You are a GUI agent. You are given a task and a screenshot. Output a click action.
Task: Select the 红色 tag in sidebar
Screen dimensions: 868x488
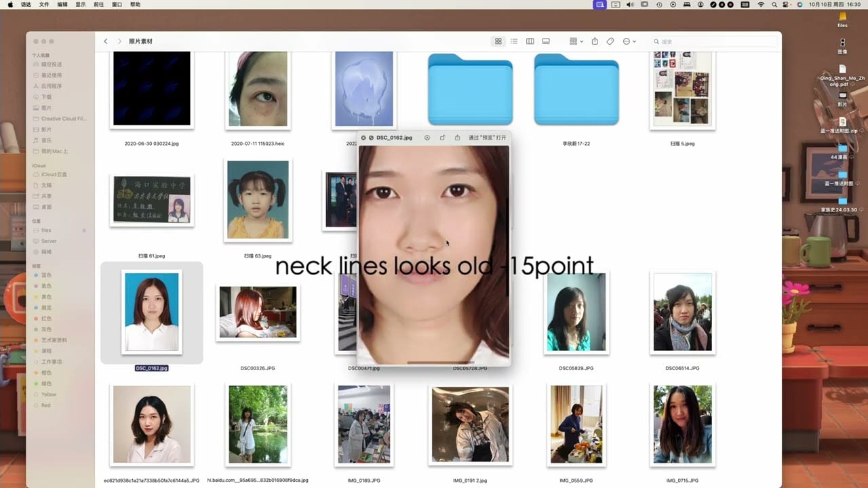46,319
